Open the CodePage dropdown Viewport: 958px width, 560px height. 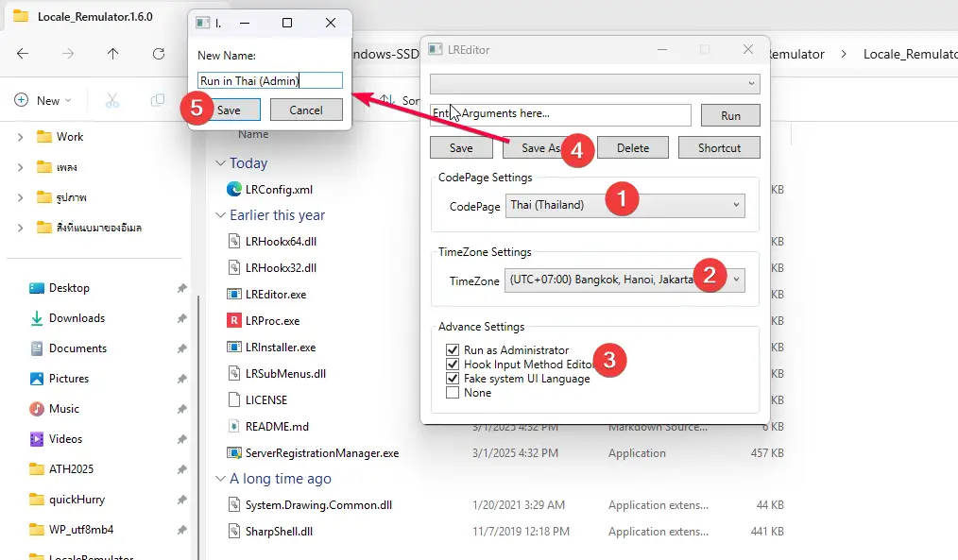[x=625, y=205]
